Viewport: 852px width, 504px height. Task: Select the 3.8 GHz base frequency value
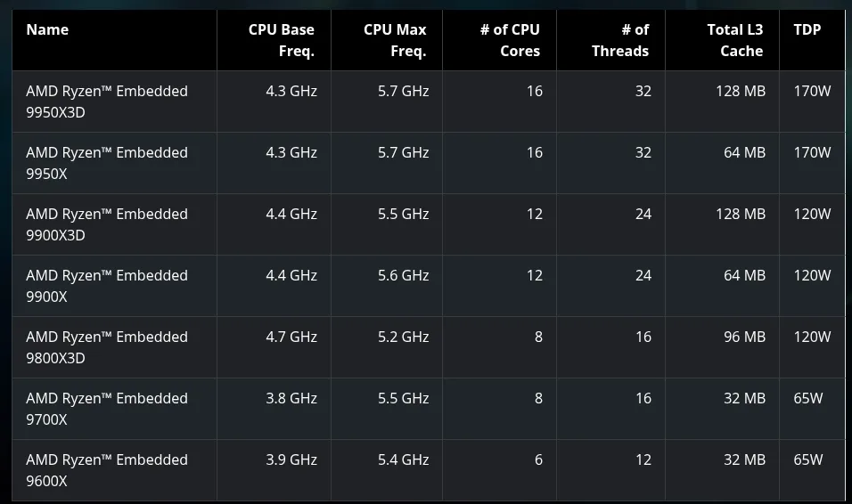pyautogui.click(x=291, y=398)
